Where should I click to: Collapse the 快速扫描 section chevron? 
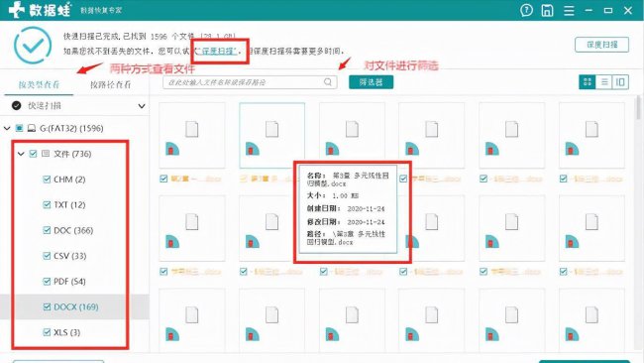(x=142, y=106)
